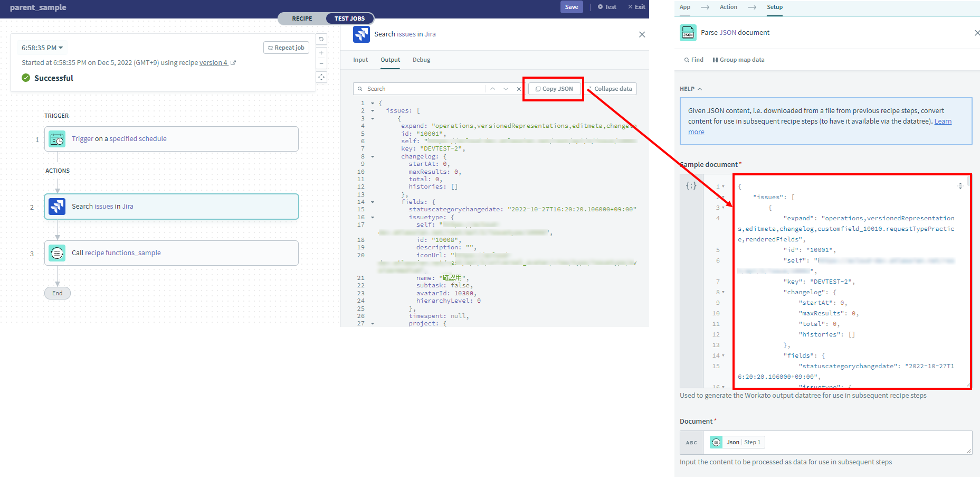Click the recipe function icon in step 3
This screenshot has width=980, height=477.
point(57,253)
